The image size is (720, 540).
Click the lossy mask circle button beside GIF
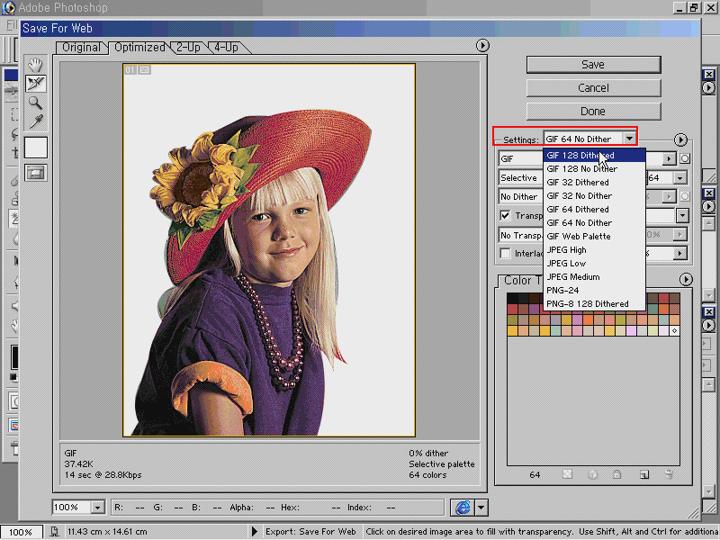pos(685,158)
